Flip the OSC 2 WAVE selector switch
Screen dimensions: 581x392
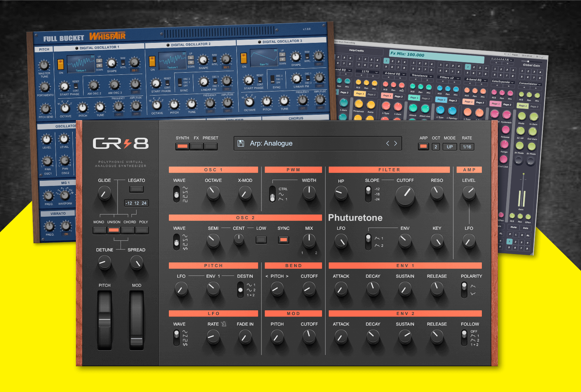tap(176, 242)
